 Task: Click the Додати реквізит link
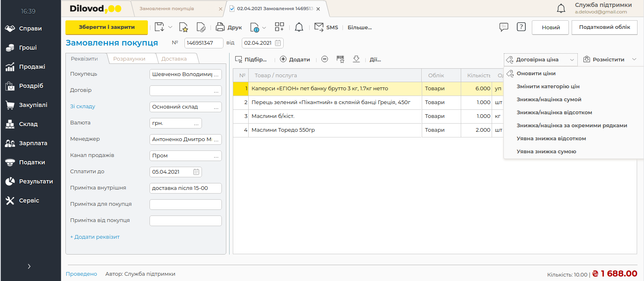click(95, 237)
